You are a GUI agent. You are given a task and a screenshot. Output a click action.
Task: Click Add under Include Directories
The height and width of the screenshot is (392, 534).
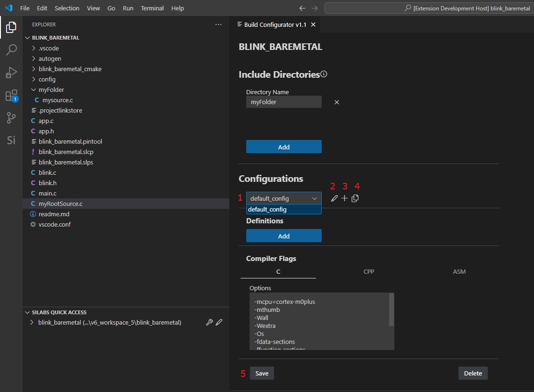pos(284,147)
